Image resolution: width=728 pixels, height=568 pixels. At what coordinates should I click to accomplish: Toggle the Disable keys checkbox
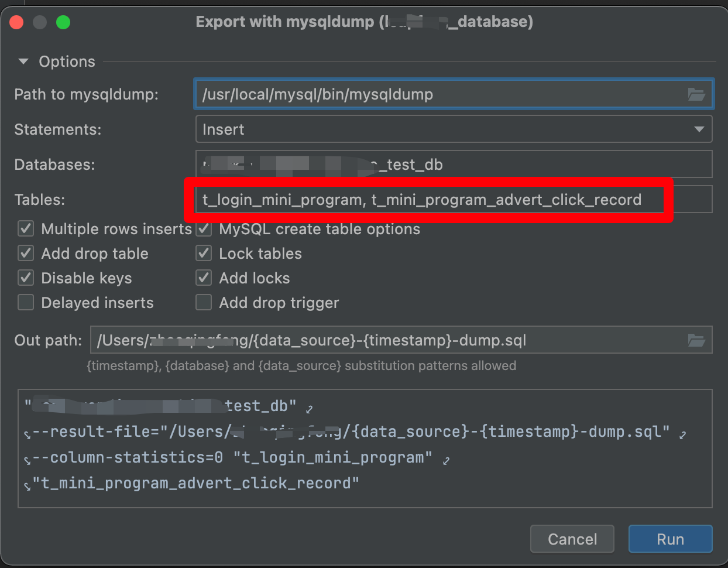coord(25,278)
